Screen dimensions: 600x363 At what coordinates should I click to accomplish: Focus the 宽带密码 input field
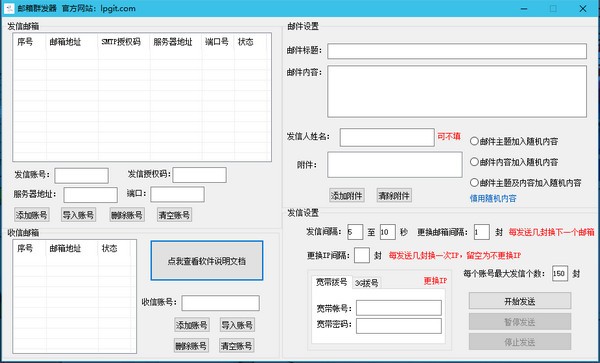(399, 326)
